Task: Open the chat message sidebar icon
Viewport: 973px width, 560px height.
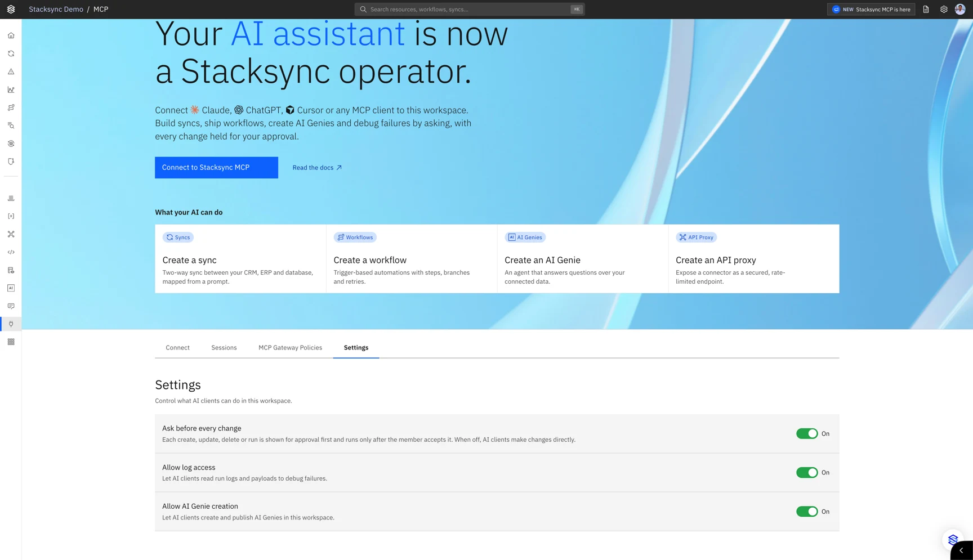Action: [11, 306]
